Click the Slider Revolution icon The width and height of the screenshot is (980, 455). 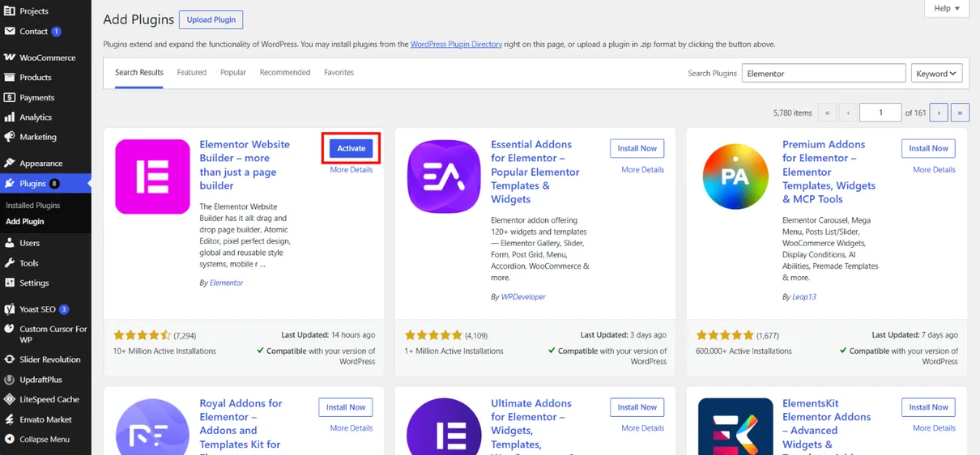click(10, 359)
